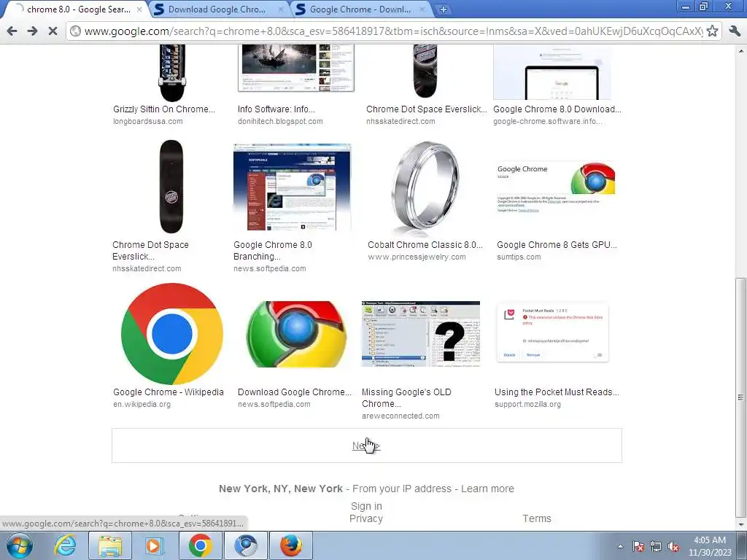This screenshot has height=560, width=747.
Task: Open 'Missing Google's OLD Chrome...' result
Action: [406, 397]
